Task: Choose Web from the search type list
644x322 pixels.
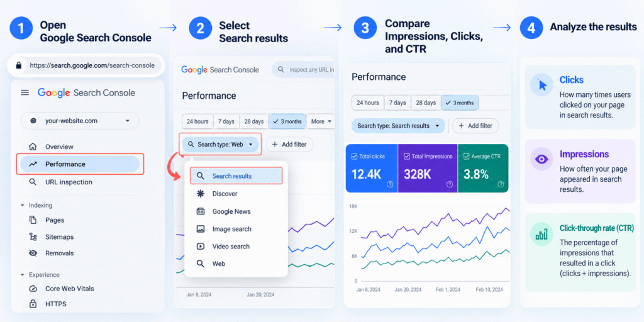Action: pyautogui.click(x=218, y=264)
